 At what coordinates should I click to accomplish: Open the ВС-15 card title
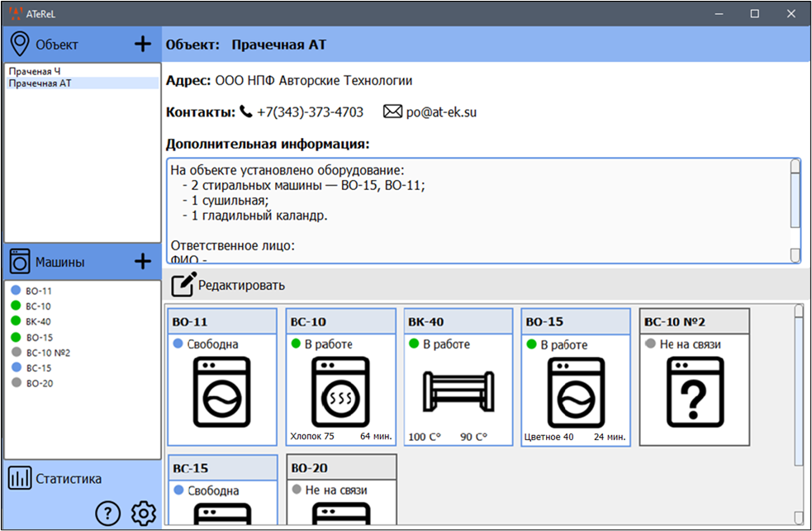coord(191,468)
